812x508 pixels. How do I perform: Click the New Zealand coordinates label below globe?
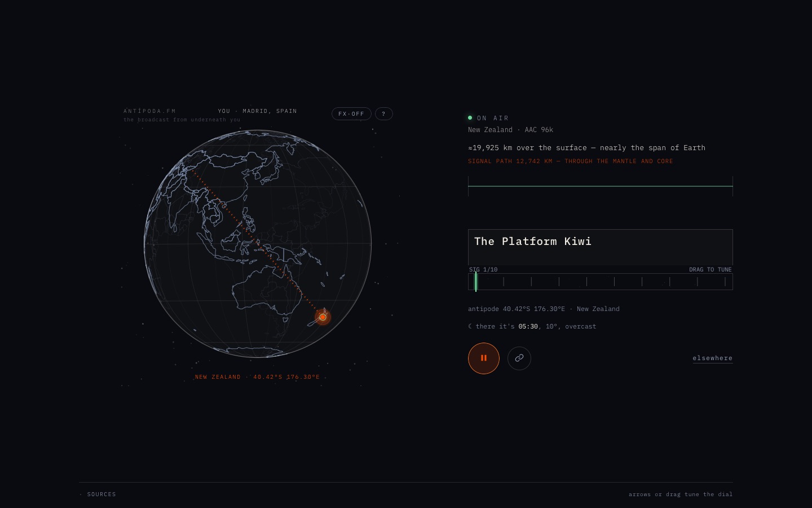point(258,377)
